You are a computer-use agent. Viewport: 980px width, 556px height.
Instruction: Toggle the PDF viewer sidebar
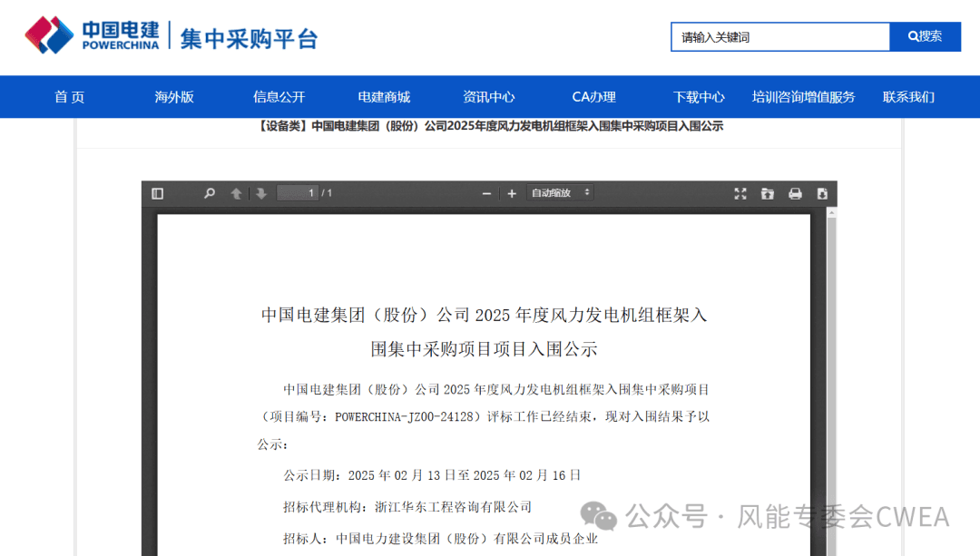[158, 193]
